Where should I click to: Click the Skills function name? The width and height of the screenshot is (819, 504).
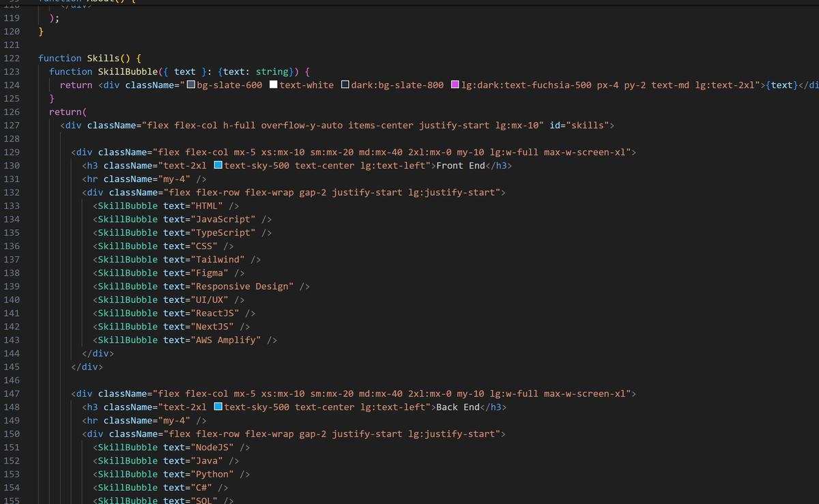[103, 59]
